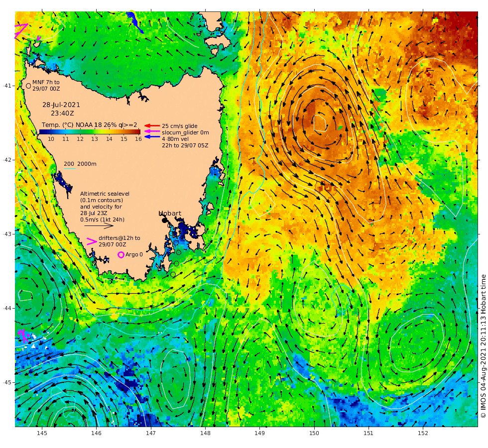Screen dimensions: 488x448
Task: Click the '-42' latitude axis label
Action: pos(7,160)
